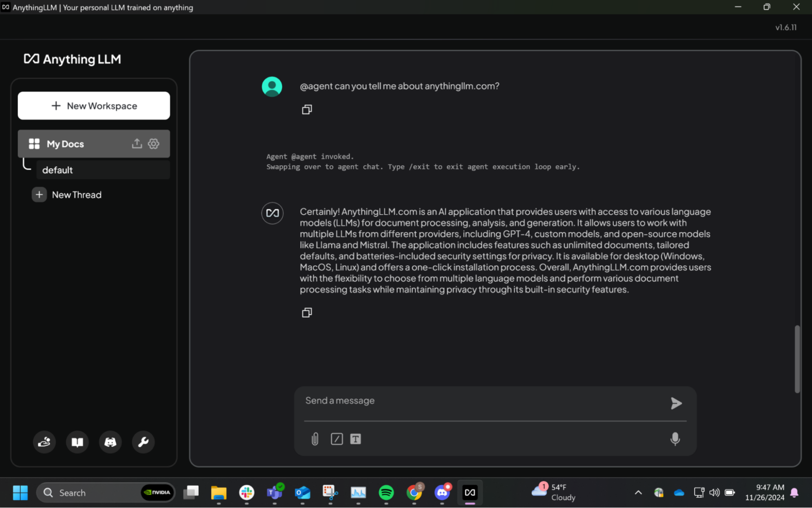
Task: Click the 'Agent @agent invoked.' status text
Action: tap(310, 157)
